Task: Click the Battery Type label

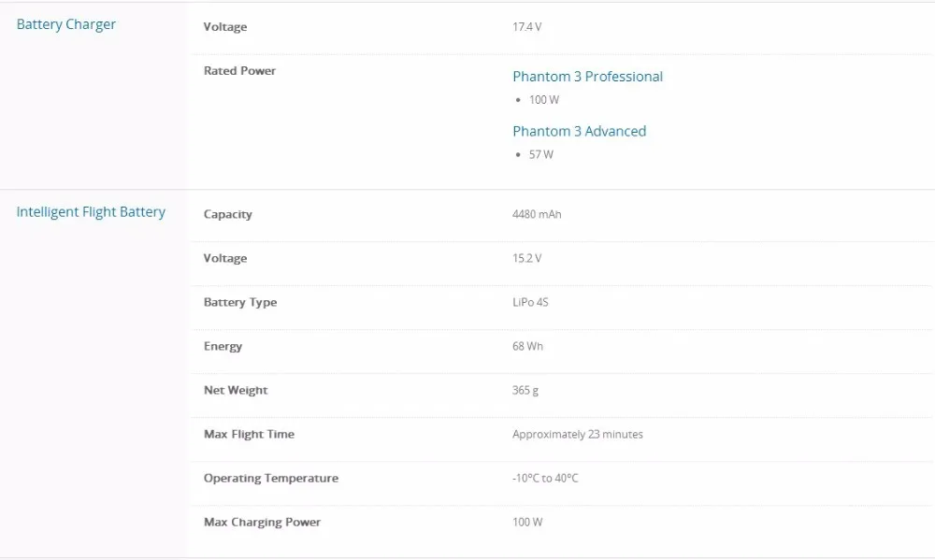Action: pyautogui.click(x=240, y=302)
